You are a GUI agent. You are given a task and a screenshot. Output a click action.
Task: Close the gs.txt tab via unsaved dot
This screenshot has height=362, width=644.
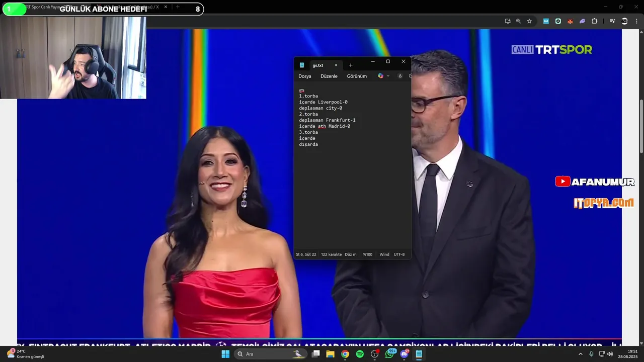tap(336, 65)
